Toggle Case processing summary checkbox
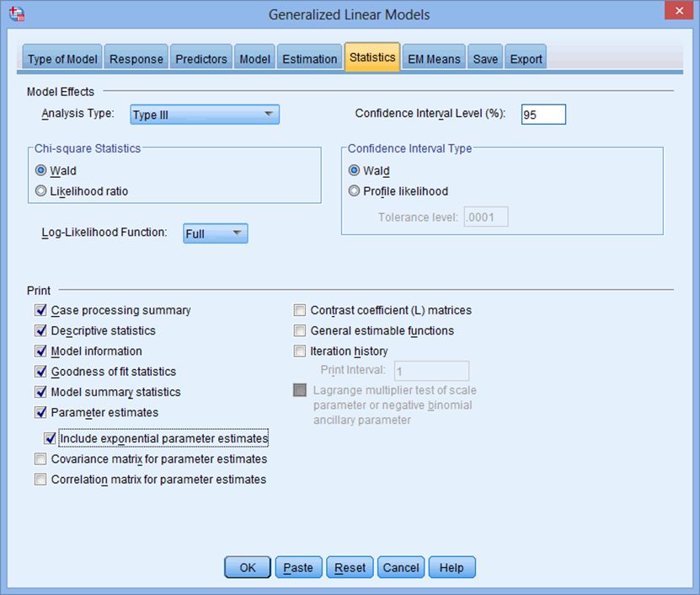This screenshot has width=700, height=595. click(40, 309)
